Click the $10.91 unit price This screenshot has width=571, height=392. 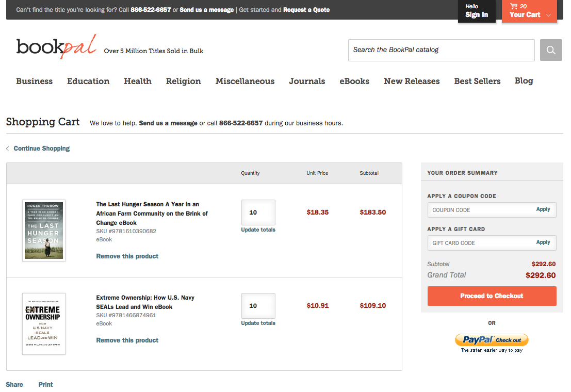point(318,306)
